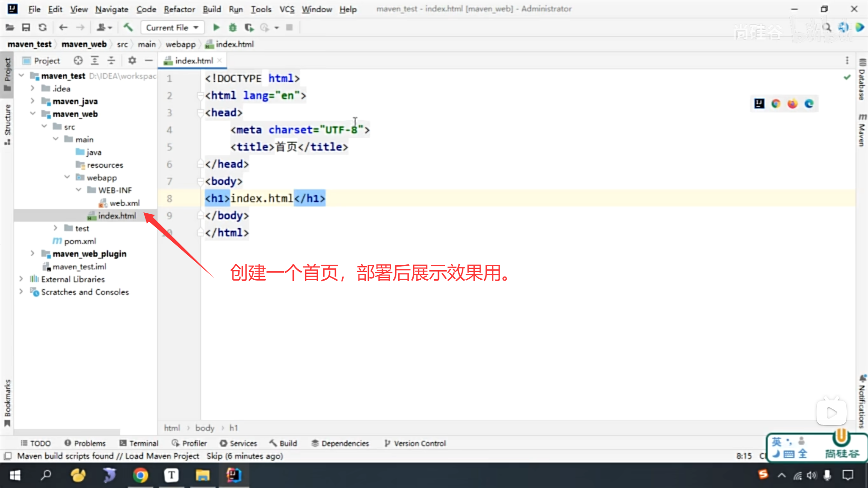Open preview in Firefox browser icon

click(x=792, y=104)
